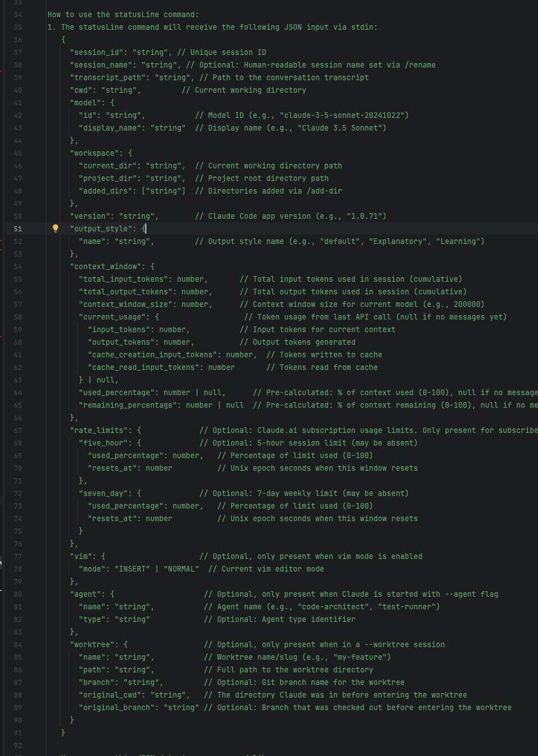
Task: Click the "worktree" key on line 84
Action: [92, 644]
